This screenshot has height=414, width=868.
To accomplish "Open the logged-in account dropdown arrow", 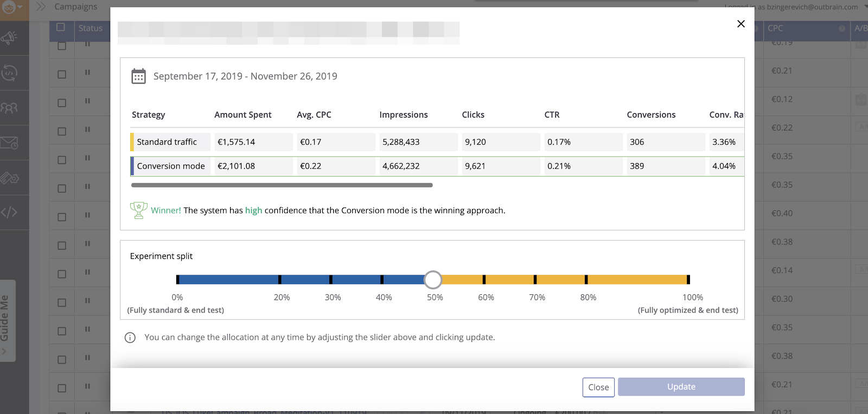I will [x=865, y=7].
